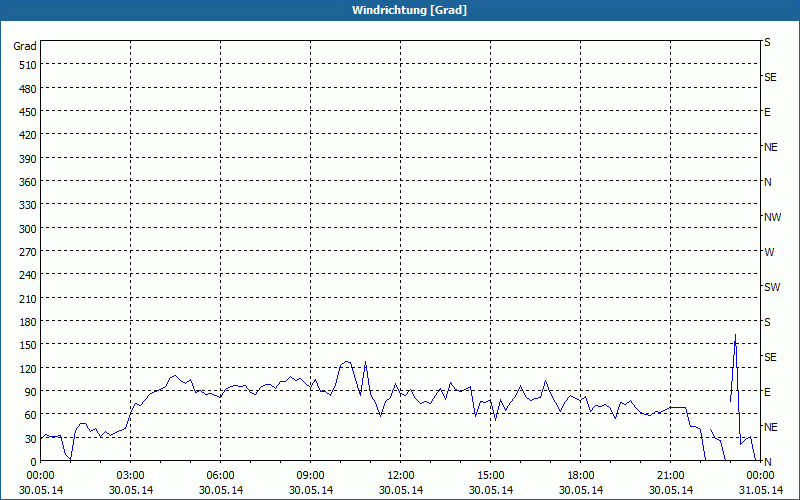Click the 480 y-axis value
This screenshot has height=500, width=800.
28,89
